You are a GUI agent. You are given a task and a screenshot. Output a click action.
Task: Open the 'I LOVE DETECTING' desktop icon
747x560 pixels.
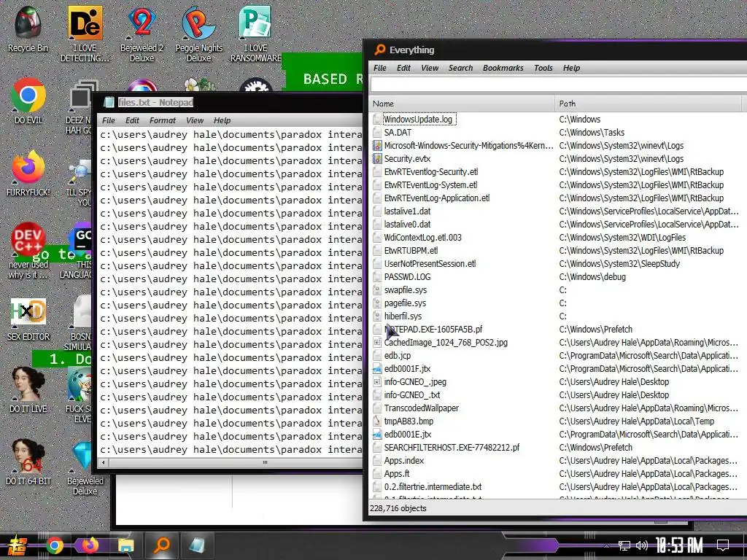click(x=85, y=34)
